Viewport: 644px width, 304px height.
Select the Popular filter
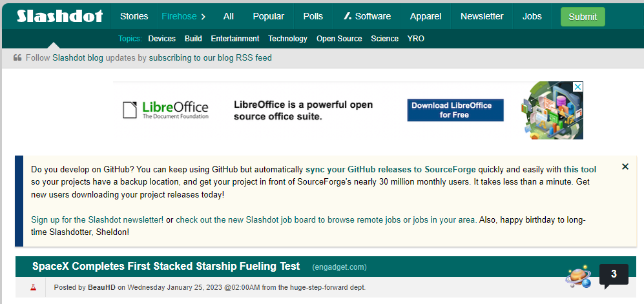click(268, 16)
